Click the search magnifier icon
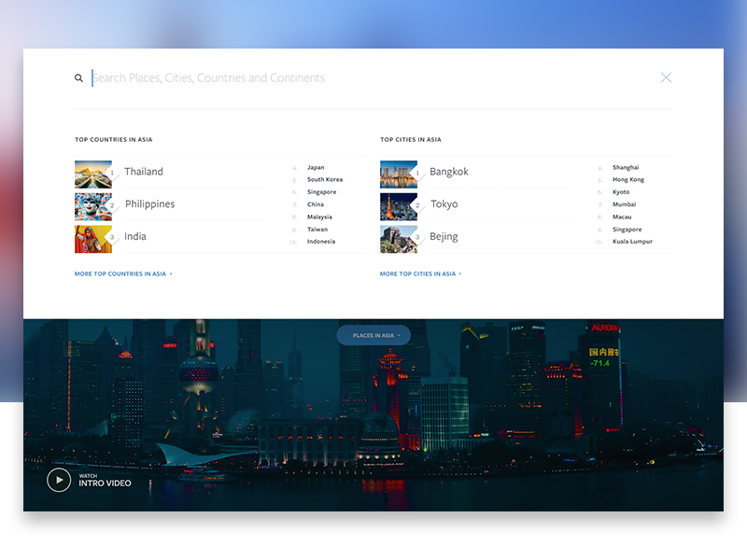This screenshot has height=560, width=747. (78, 77)
